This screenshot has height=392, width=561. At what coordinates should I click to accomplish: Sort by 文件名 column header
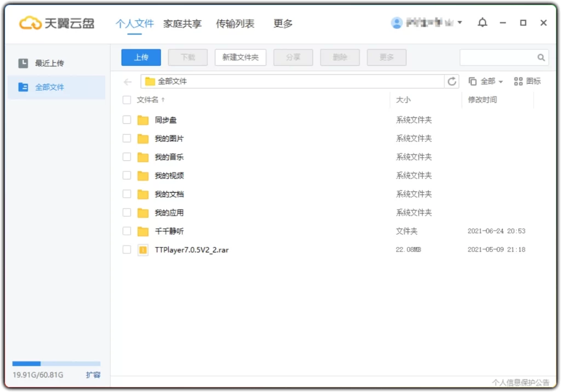click(151, 100)
